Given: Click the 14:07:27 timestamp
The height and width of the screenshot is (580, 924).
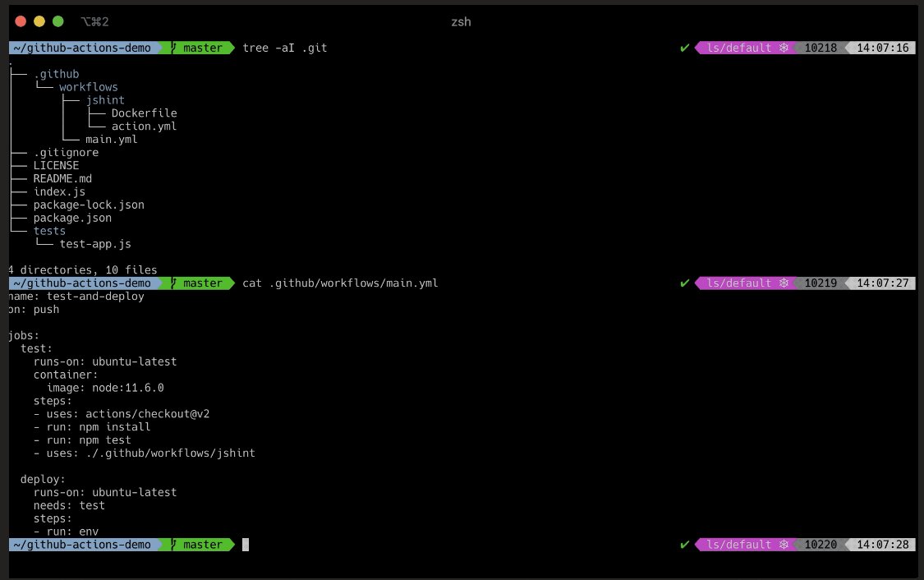Looking at the screenshot, I should coord(883,283).
